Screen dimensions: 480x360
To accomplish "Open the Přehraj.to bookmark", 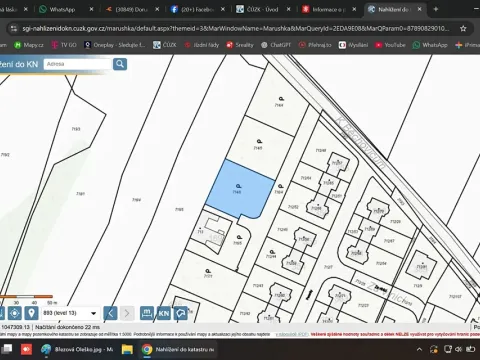I will (x=315, y=45).
